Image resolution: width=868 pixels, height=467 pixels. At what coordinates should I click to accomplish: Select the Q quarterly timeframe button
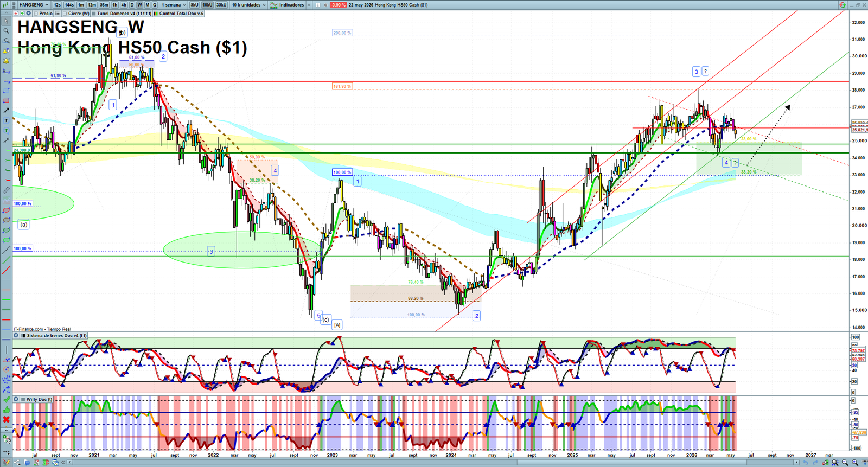tap(155, 5)
